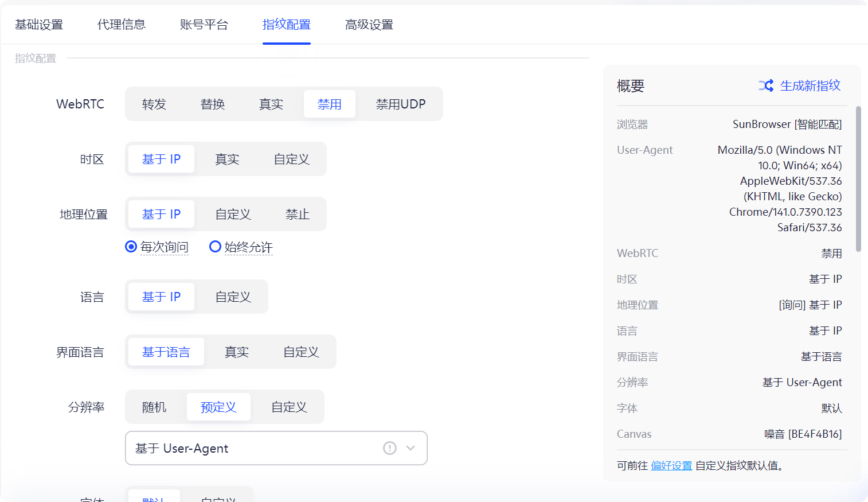
Task: Select the 每次询问 radio button
Action: pyautogui.click(x=130, y=247)
